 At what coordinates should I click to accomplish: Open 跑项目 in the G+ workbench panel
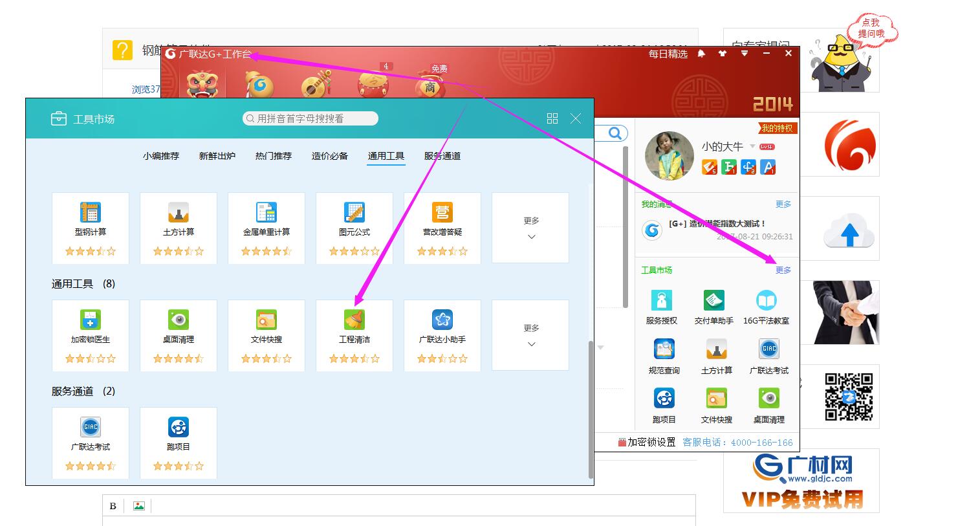(664, 406)
